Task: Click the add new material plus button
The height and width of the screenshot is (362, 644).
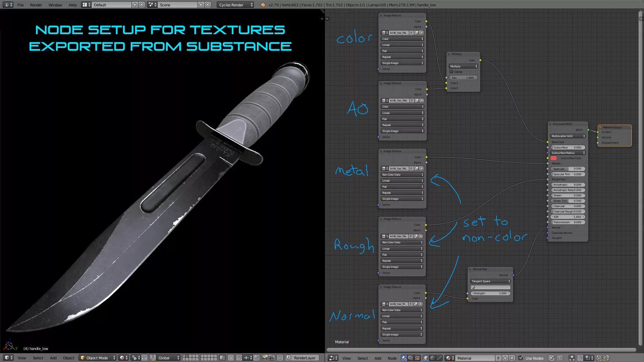Action: [505, 358]
